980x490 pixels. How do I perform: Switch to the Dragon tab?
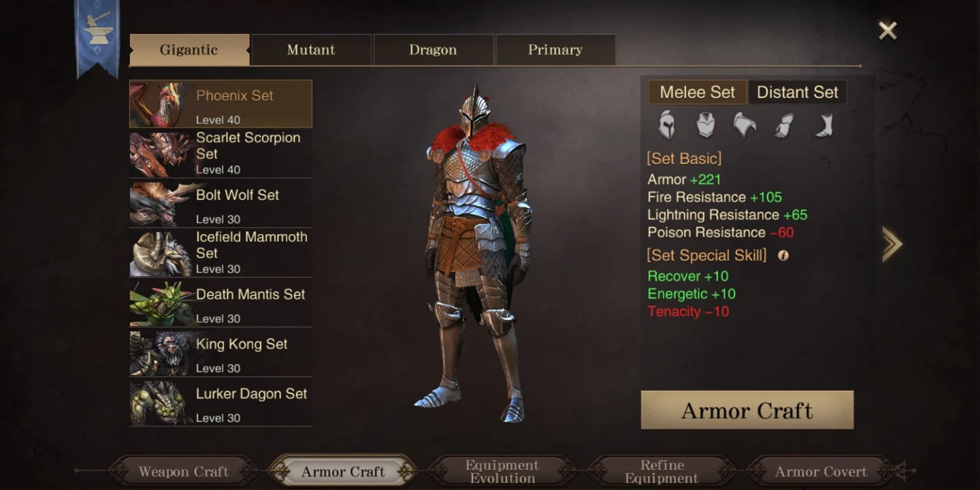tap(433, 50)
